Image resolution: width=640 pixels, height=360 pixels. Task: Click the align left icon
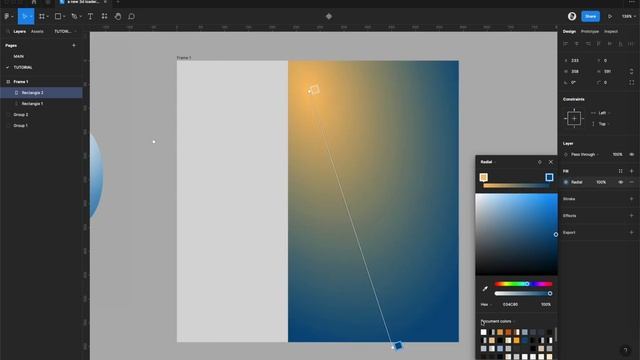(566, 44)
